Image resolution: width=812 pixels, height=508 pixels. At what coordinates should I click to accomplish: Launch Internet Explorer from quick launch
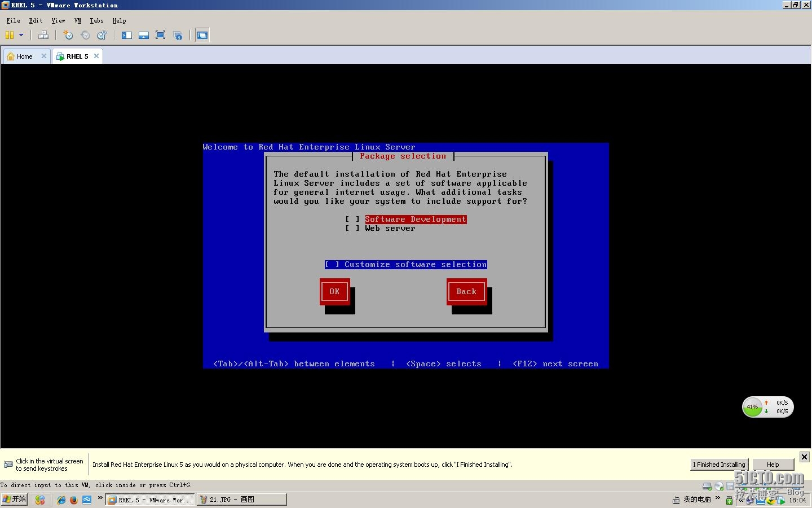61,500
